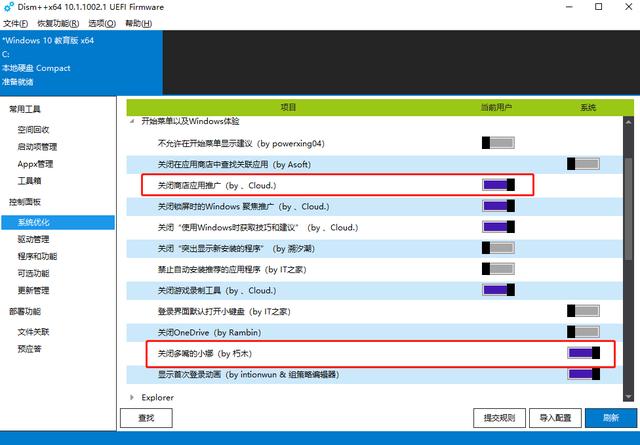Click the 系统 column header
This screenshot has width=640, height=445.
tap(588, 107)
